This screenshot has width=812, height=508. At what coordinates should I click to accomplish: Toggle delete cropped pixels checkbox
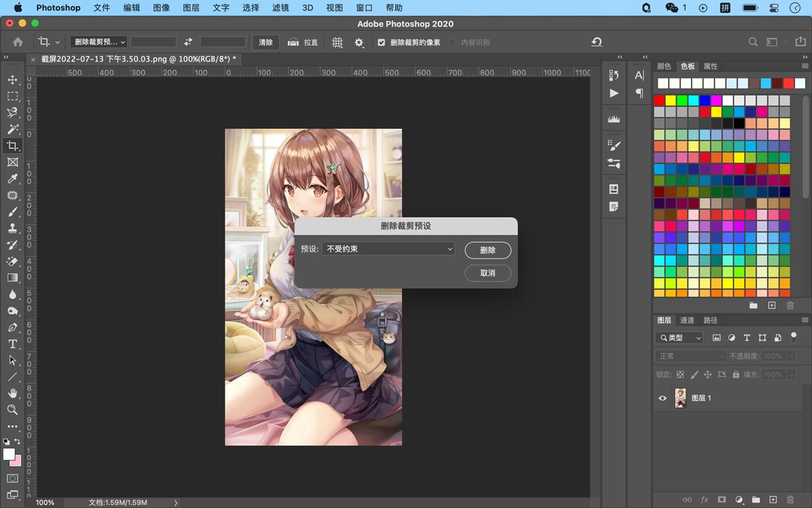pos(382,43)
